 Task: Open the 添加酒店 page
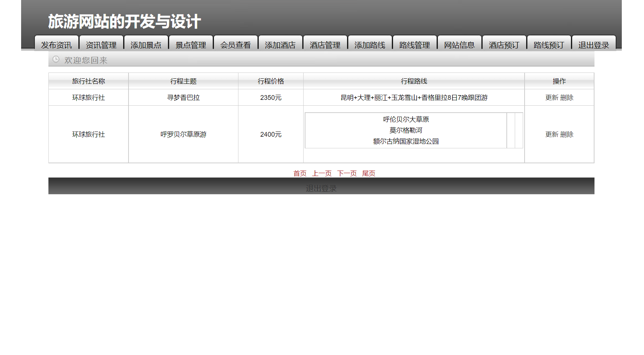click(280, 44)
